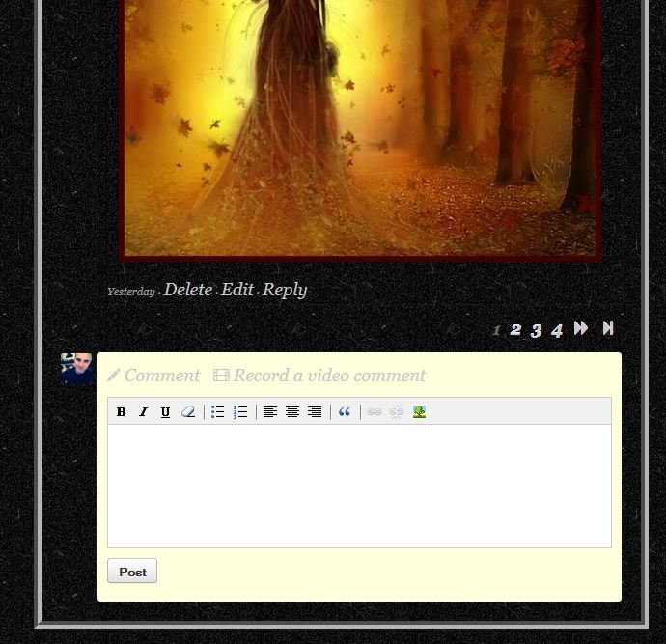Image resolution: width=666 pixels, height=644 pixels.
Task: Delete the comment posted yesterday
Action: (188, 290)
